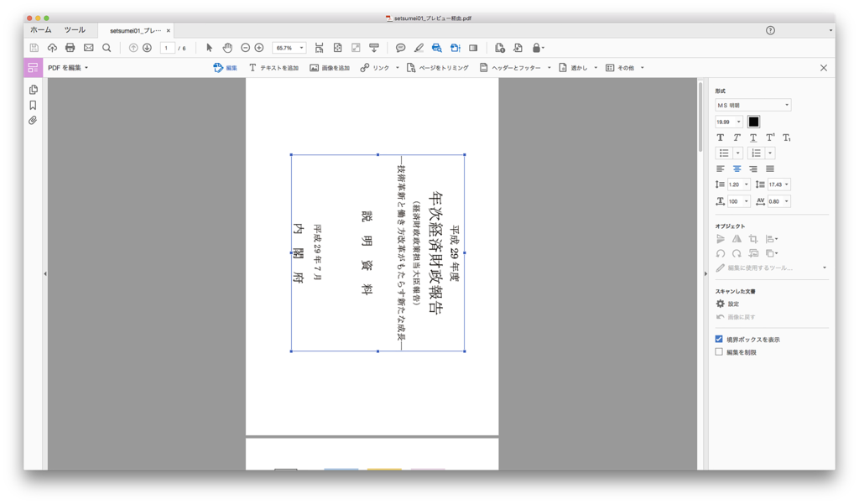Enable the 編集を制限 checkbox

719,351
